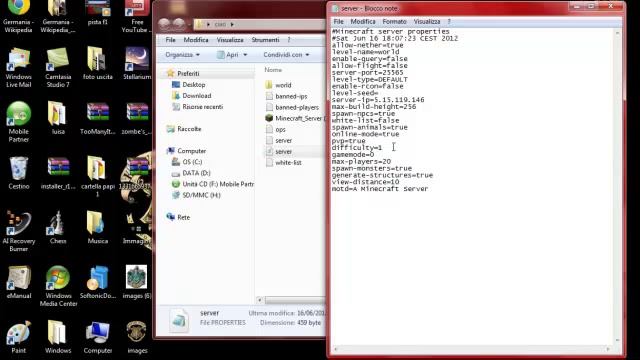Click Nome column header in Explorer
Screen dimensions: 640x360
pyautogui.click(x=273, y=70)
